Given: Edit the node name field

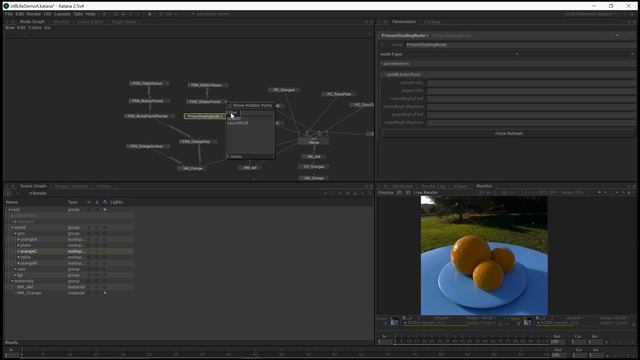Looking at the screenshot, I should (x=520, y=44).
